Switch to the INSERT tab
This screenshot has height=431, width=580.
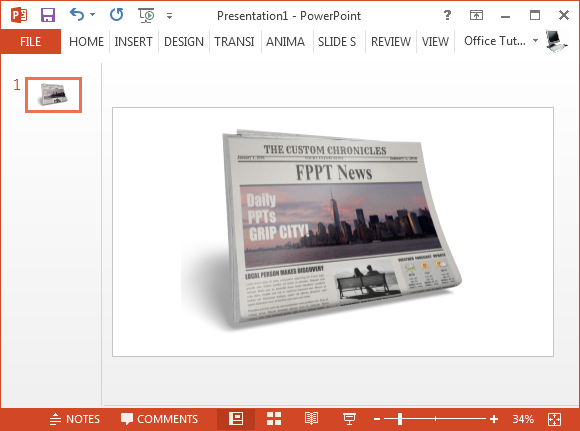click(x=133, y=41)
